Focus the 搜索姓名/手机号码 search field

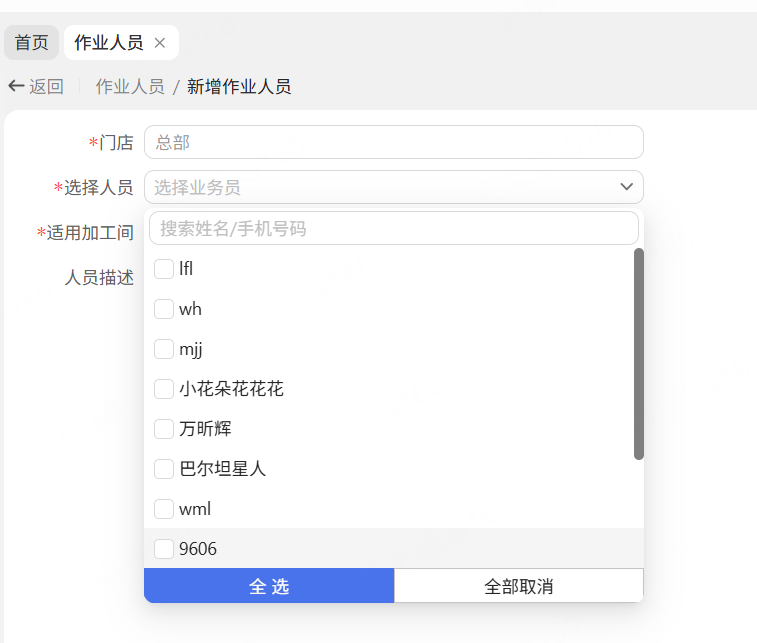click(393, 229)
